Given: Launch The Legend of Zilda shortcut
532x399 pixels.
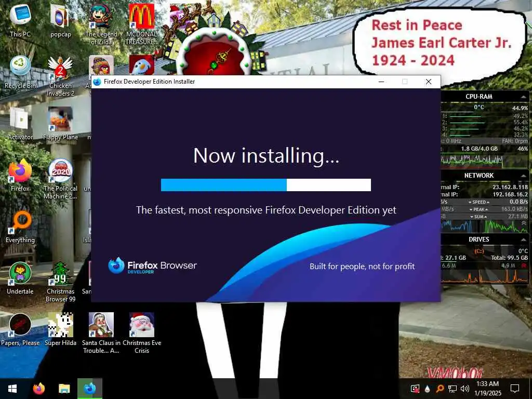Looking at the screenshot, I should pos(101,24).
